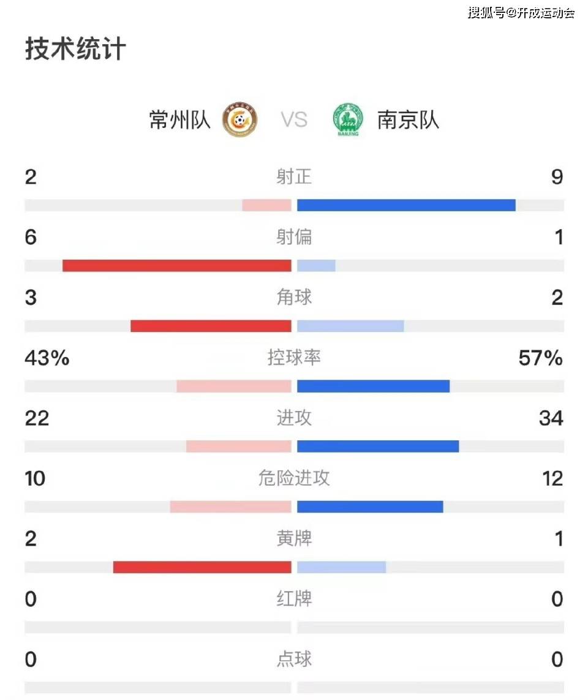Click the Changzhou team logo badge
The height and width of the screenshot is (700, 588).
[x=239, y=119]
